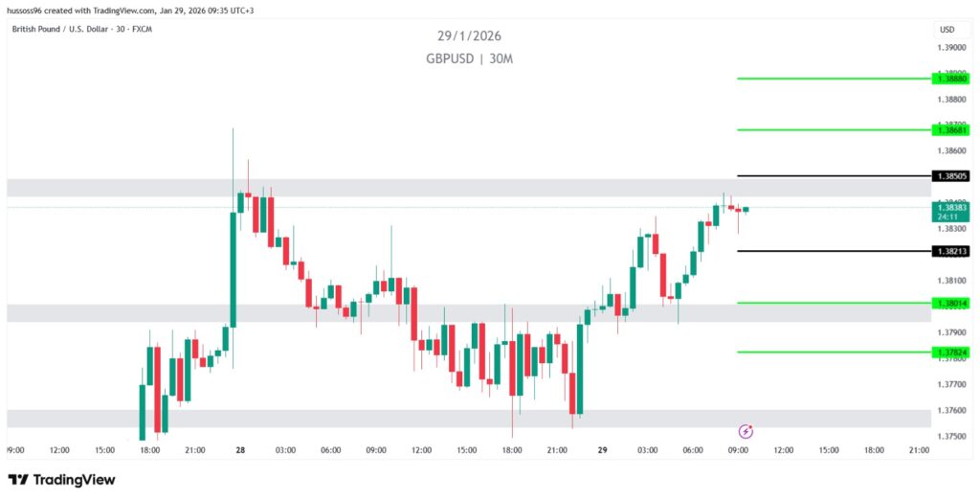
Task: Click the TradingView logo
Action: click(61, 479)
